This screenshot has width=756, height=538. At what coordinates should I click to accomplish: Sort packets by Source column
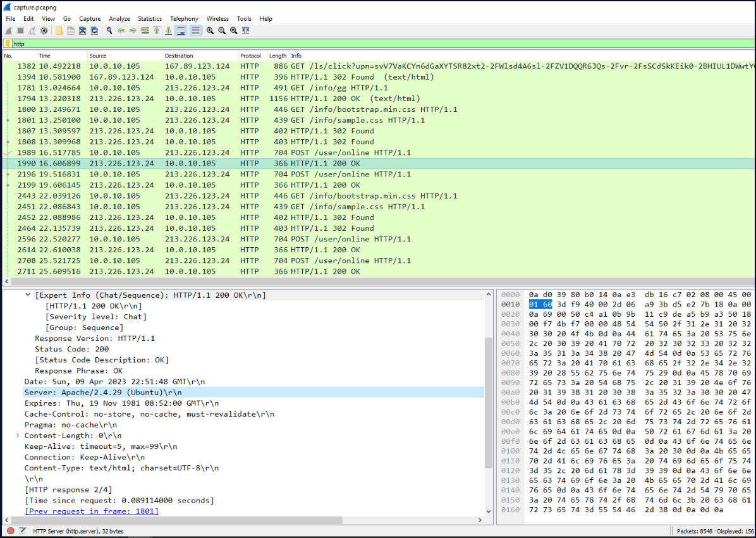point(125,56)
